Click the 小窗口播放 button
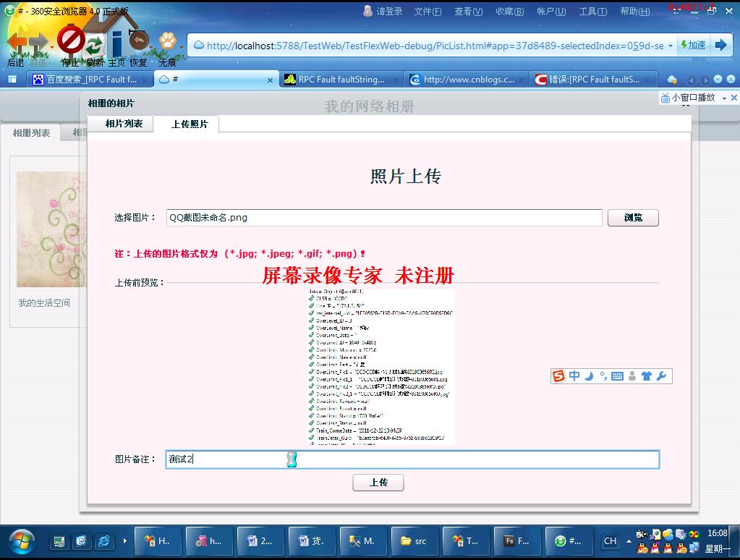 click(688, 98)
